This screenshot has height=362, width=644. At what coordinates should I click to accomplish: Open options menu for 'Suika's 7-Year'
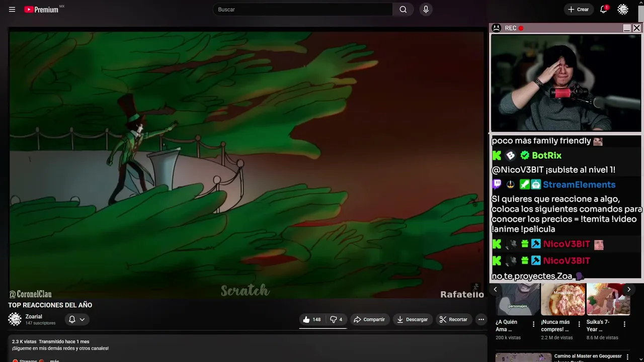(624, 324)
